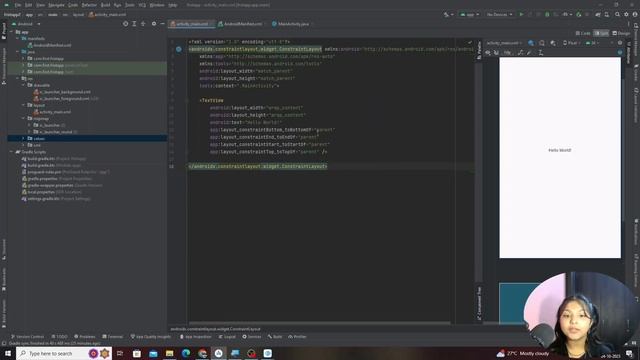Viewport: 640px width, 360px height.
Task: Click the Guidelines icon in design toolbar
Action: (x=540, y=53)
